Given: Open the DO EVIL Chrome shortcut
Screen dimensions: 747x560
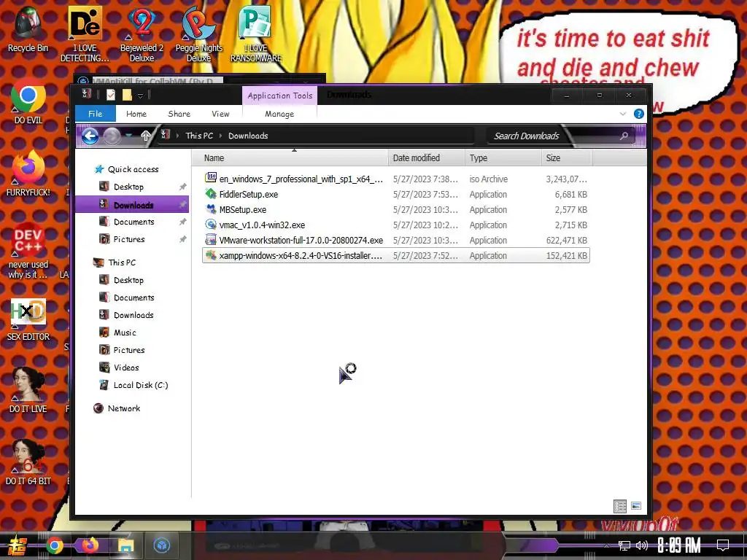Looking at the screenshot, I should tap(28, 101).
